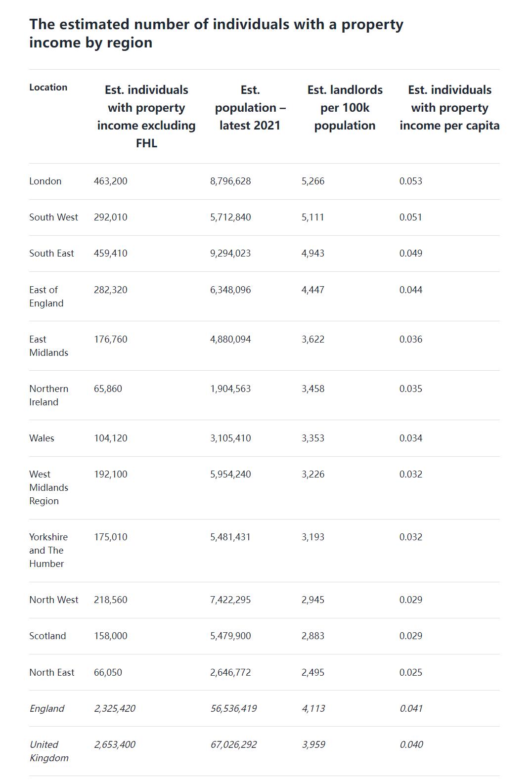This screenshot has width=532, height=781.
Task: Select the West Midlands Region row label
Action: click(x=48, y=487)
